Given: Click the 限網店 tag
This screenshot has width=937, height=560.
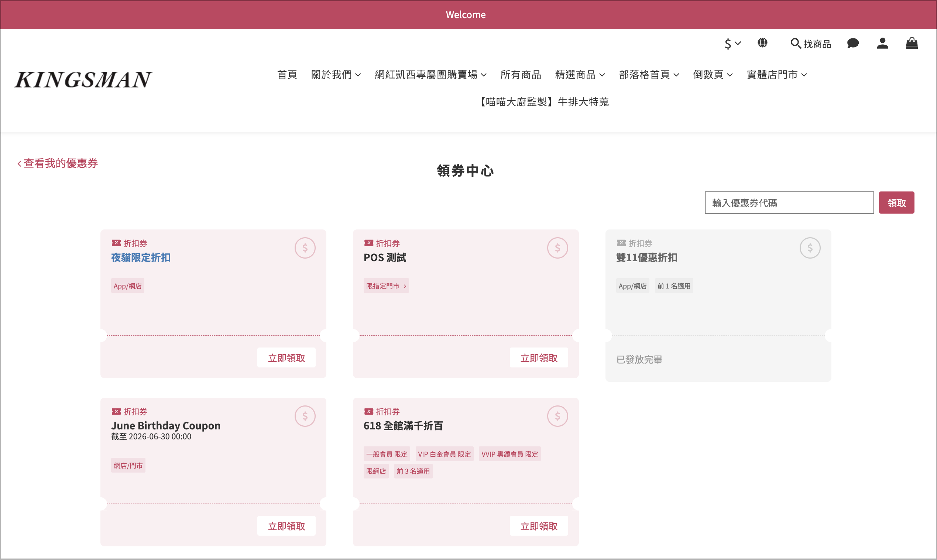Looking at the screenshot, I should click(376, 471).
